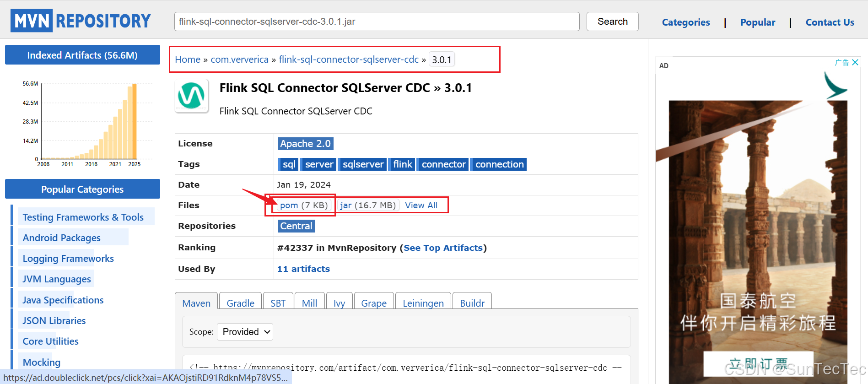Click the Flink connector artifact logo icon
The height and width of the screenshot is (384, 868).
coord(191,96)
